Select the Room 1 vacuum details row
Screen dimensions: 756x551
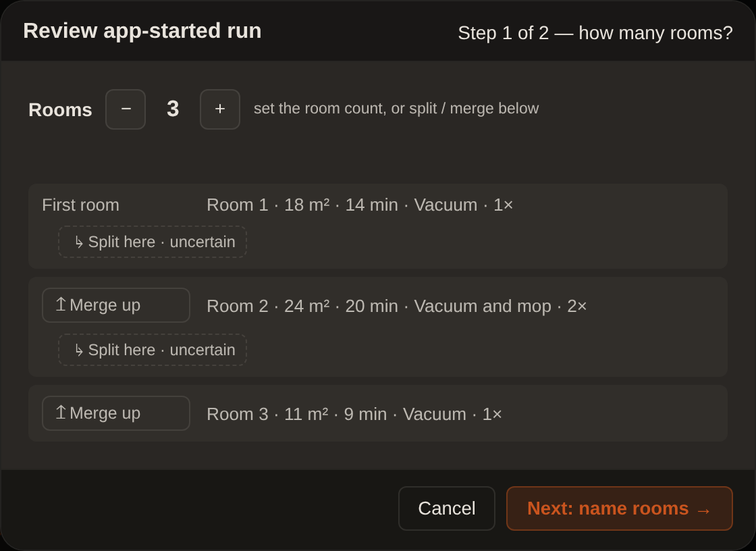[360, 205]
